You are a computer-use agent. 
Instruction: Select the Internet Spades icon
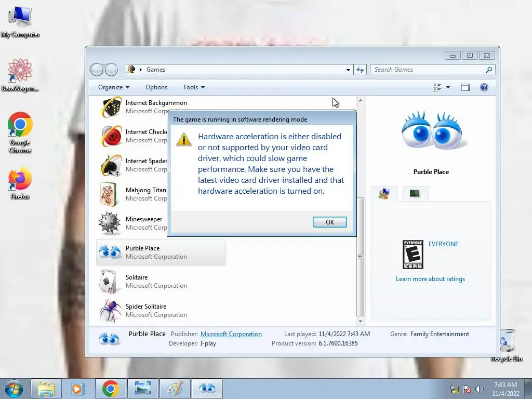(111, 165)
